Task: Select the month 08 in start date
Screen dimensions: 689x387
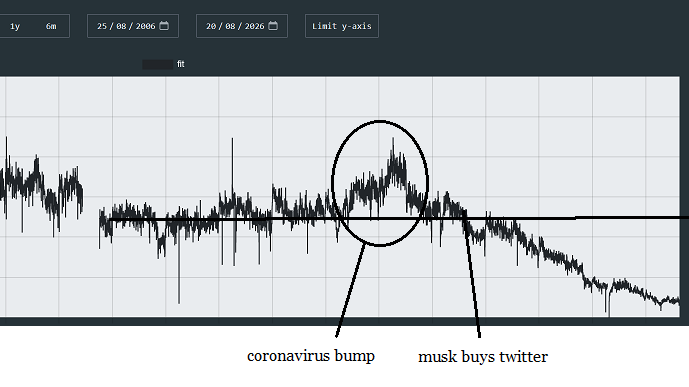Action: [x=121, y=26]
